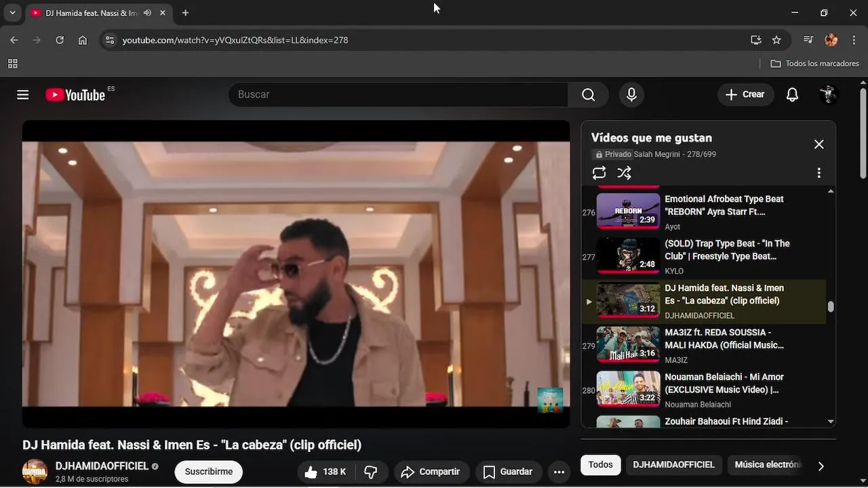Play (SOLD) Trap Type Beat thumbnail
The height and width of the screenshot is (488, 868).
click(x=628, y=256)
